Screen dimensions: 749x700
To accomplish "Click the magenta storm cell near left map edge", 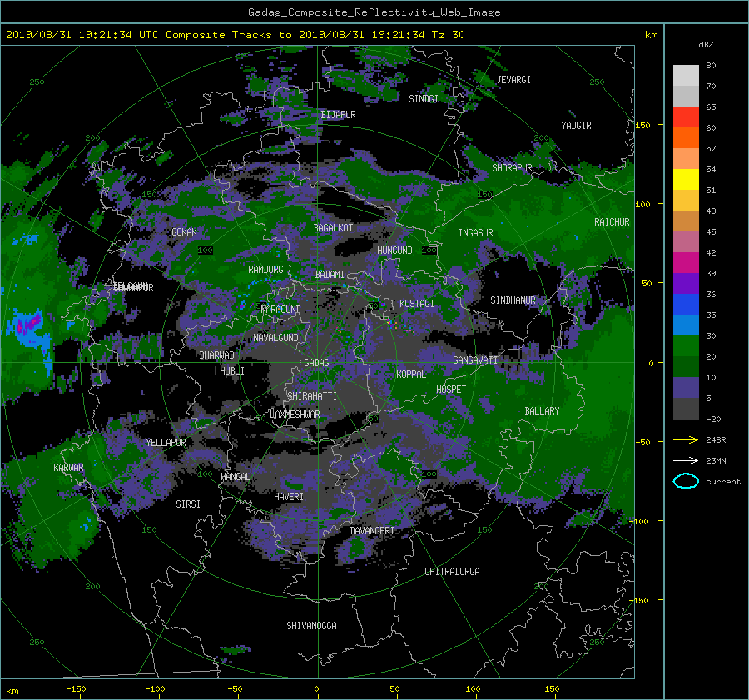I will [27, 324].
